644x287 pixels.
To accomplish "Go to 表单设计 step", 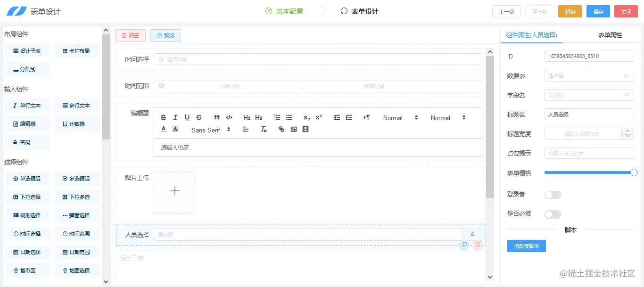I will 359,11.
